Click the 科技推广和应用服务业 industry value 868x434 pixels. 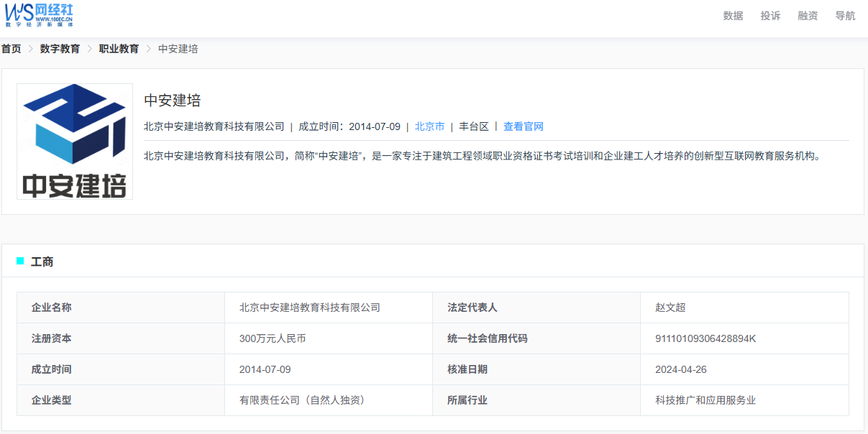705,400
